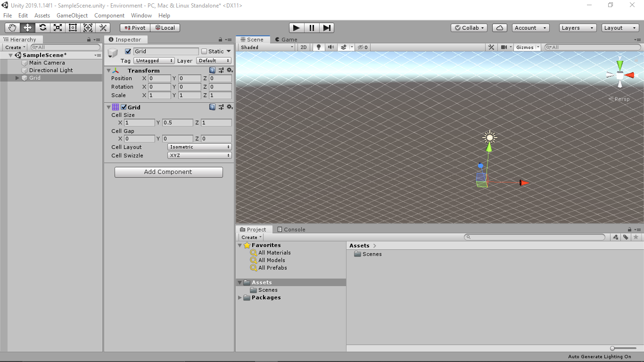
Task: Select the Rotate tool
Action: click(43, 28)
